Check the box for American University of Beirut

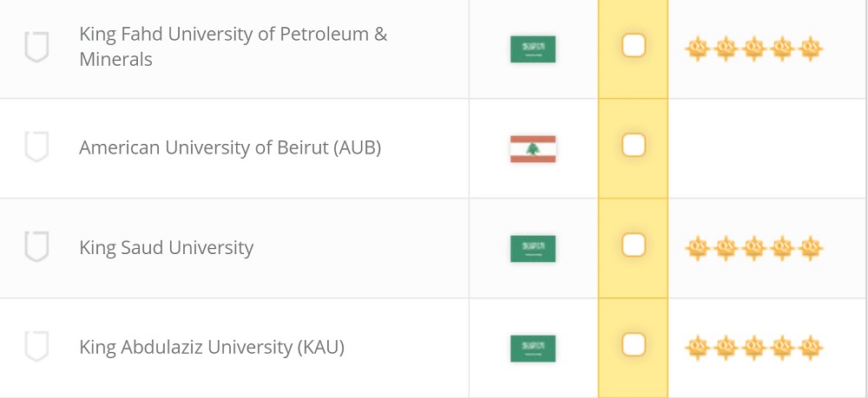coord(634,146)
